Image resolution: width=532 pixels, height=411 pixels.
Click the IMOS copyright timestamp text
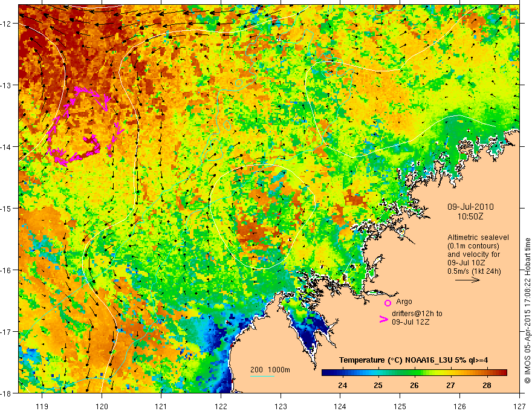coord(527,310)
